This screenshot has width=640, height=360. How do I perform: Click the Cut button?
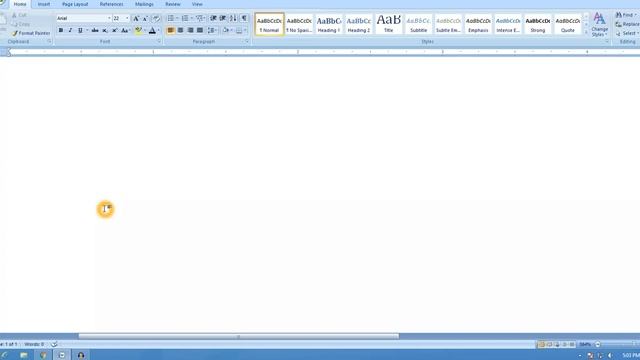pyautogui.click(x=19, y=15)
